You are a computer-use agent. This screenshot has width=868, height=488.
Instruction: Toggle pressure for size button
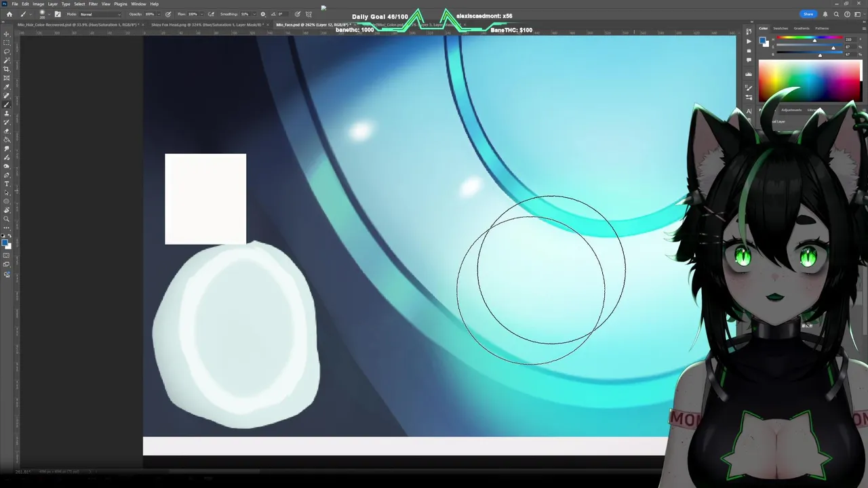298,14
